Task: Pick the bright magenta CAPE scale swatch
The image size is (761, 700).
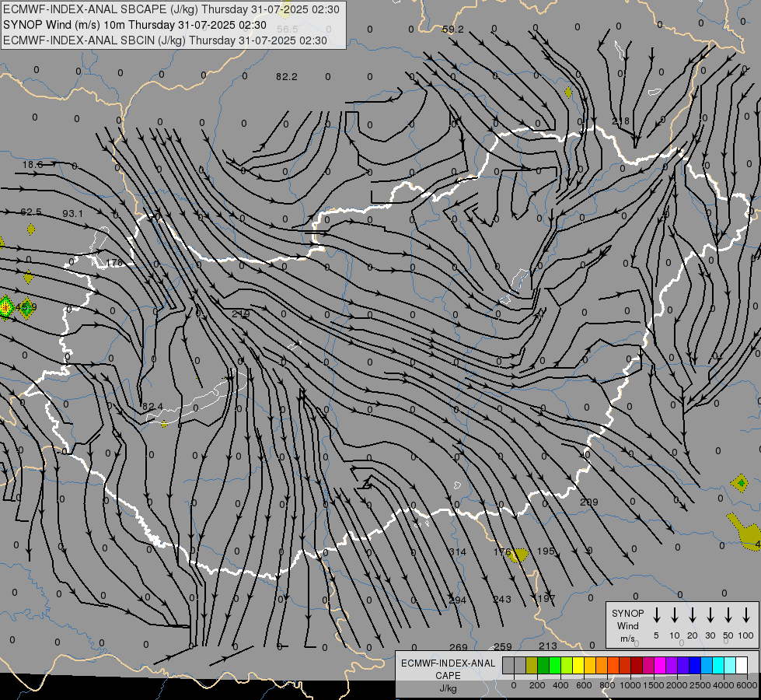Action: pos(660,666)
